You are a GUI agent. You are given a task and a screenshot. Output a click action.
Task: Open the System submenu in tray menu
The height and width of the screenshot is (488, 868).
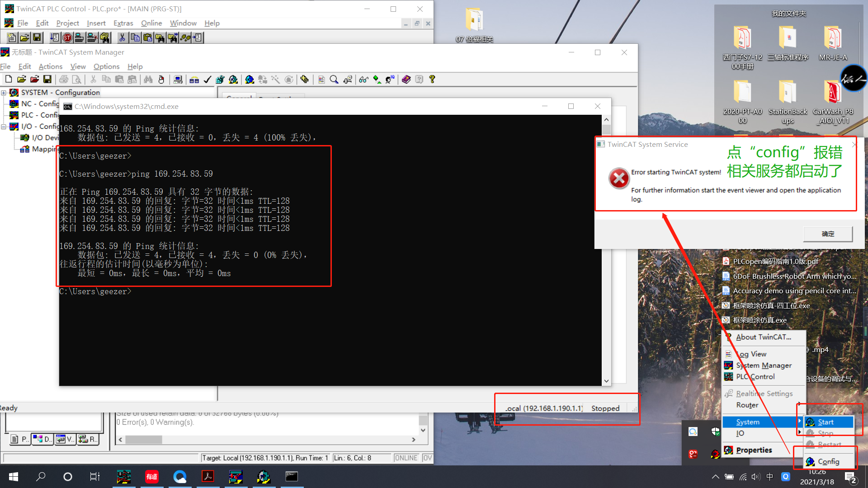coord(748,422)
